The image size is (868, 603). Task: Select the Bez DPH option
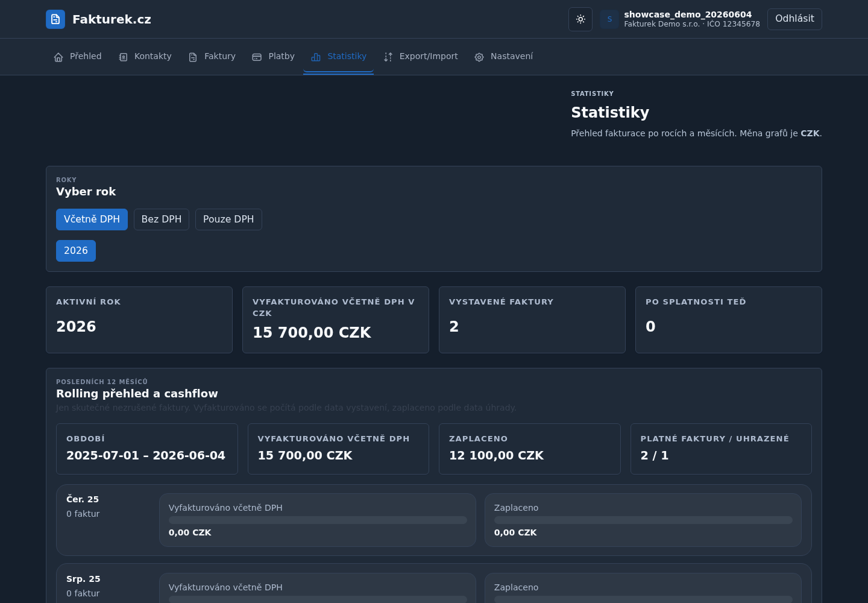[162, 219]
